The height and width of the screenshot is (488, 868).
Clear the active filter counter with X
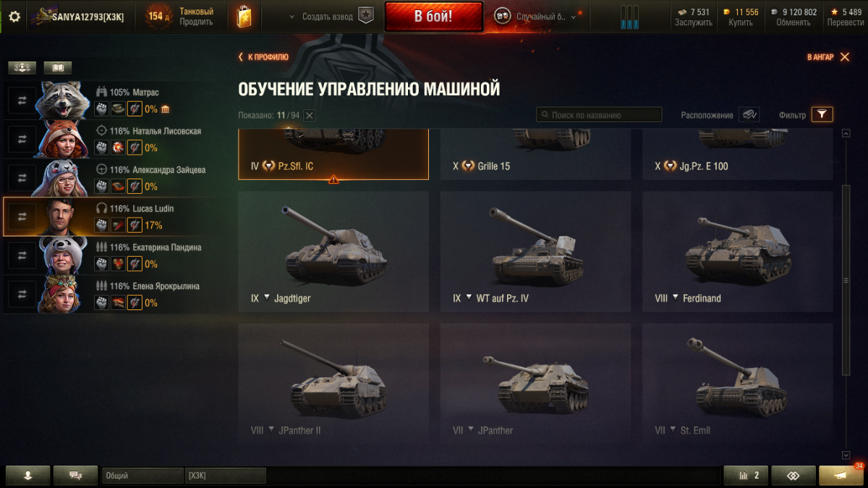tap(309, 116)
